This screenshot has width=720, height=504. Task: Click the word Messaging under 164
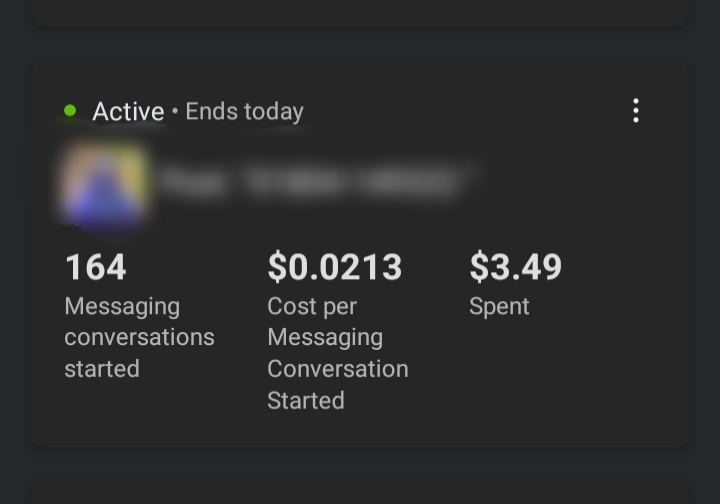pyautogui.click(x=122, y=306)
